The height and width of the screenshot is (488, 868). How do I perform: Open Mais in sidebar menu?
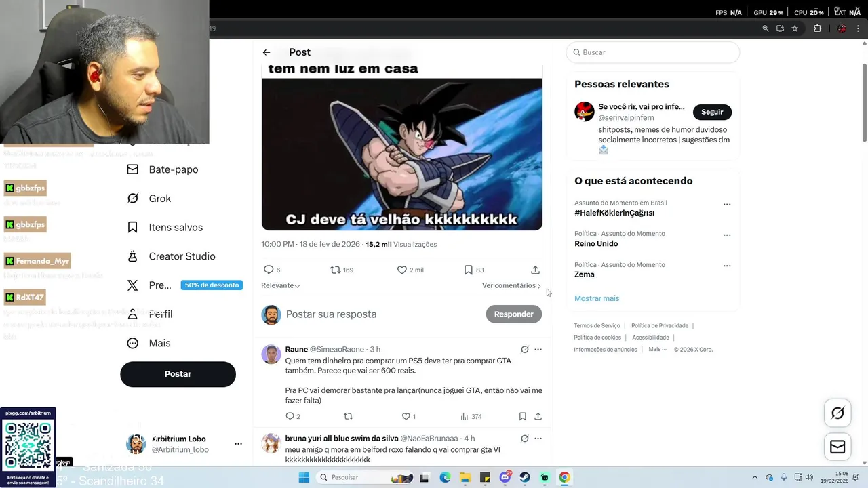point(149,343)
